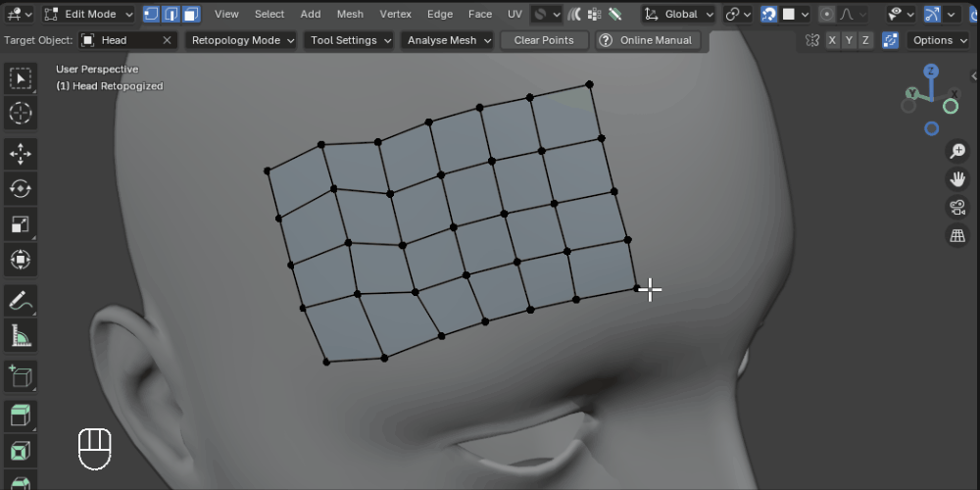Click the butterfly topology mirror icon
Image resolution: width=980 pixels, height=490 pixels.
coord(812,40)
